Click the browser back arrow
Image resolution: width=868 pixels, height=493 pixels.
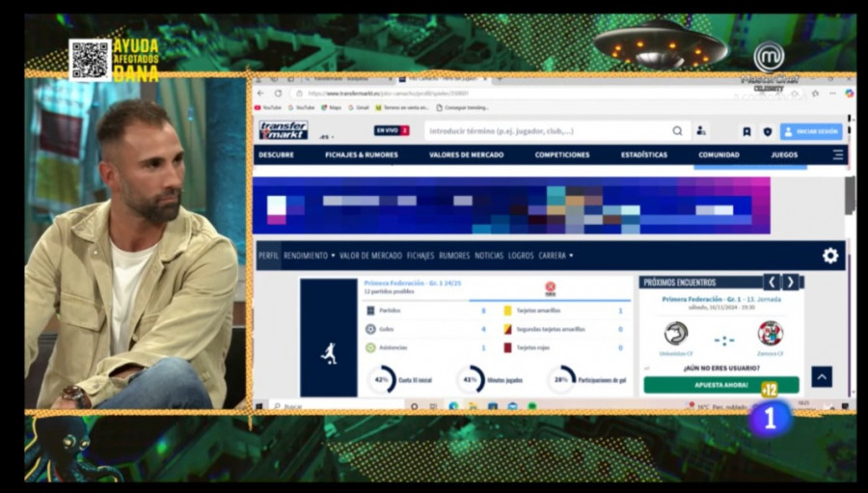point(261,93)
